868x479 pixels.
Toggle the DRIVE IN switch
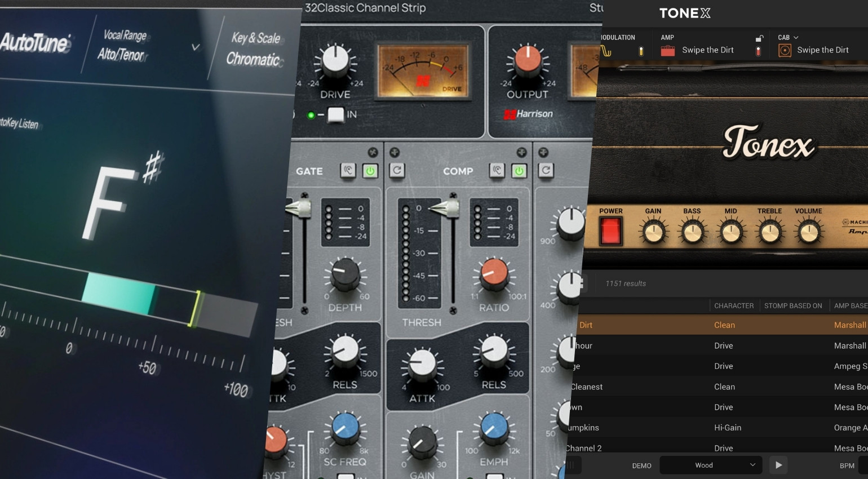[x=336, y=115]
